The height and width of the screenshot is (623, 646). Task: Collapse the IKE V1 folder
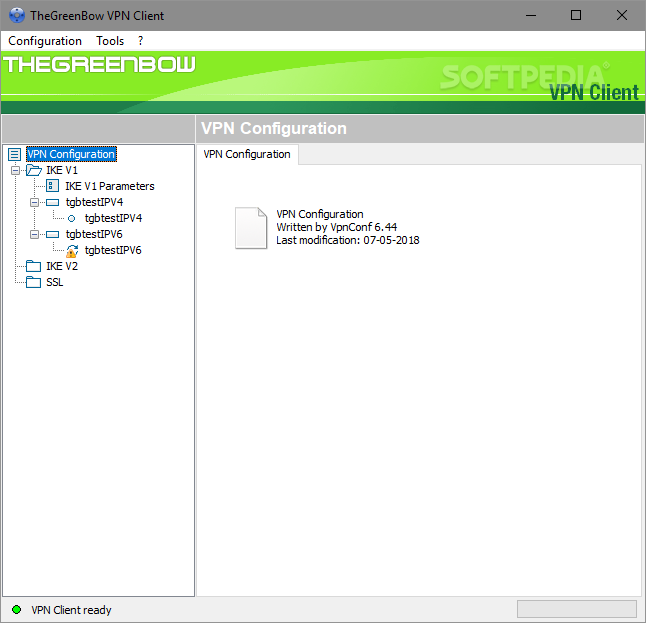pyautogui.click(x=15, y=170)
